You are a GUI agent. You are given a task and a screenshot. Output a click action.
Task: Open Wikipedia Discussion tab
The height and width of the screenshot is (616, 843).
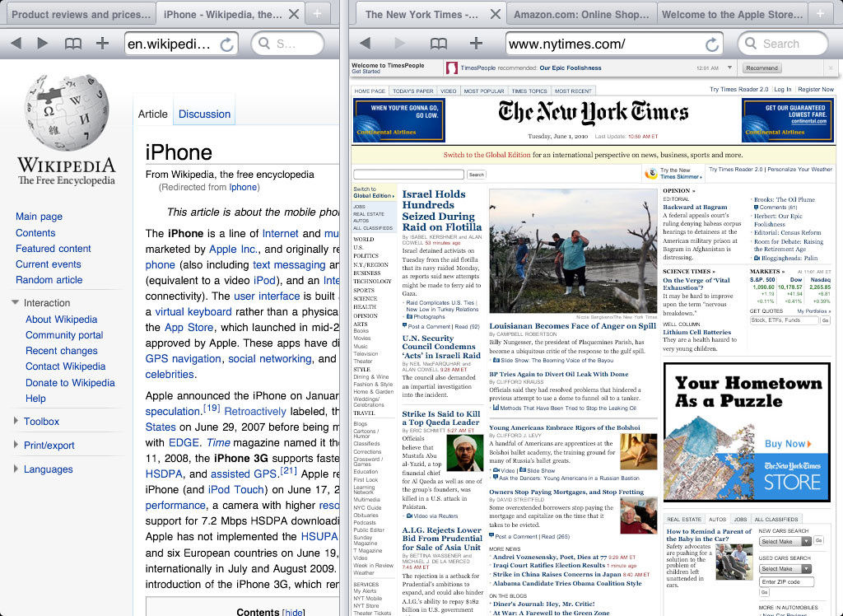tap(204, 114)
